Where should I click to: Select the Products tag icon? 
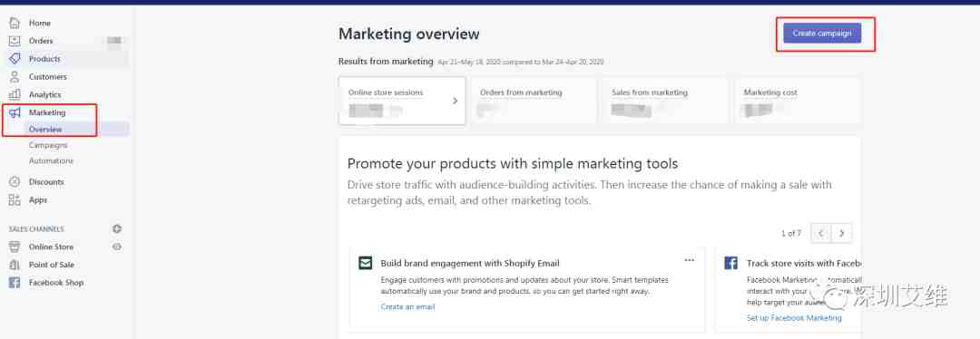point(15,59)
